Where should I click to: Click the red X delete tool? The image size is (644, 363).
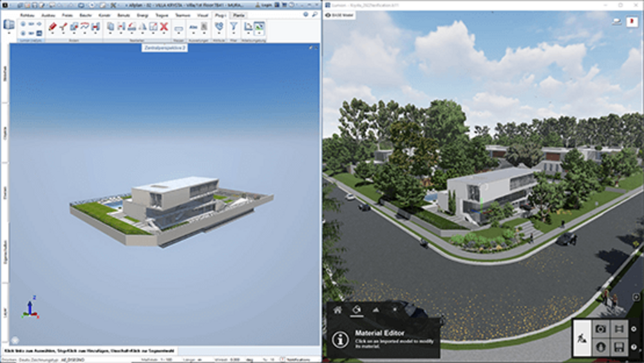[x=164, y=26]
